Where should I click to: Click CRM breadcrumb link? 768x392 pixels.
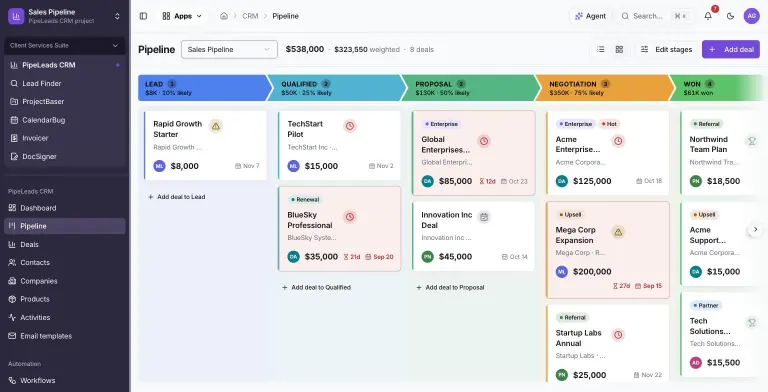[250, 16]
